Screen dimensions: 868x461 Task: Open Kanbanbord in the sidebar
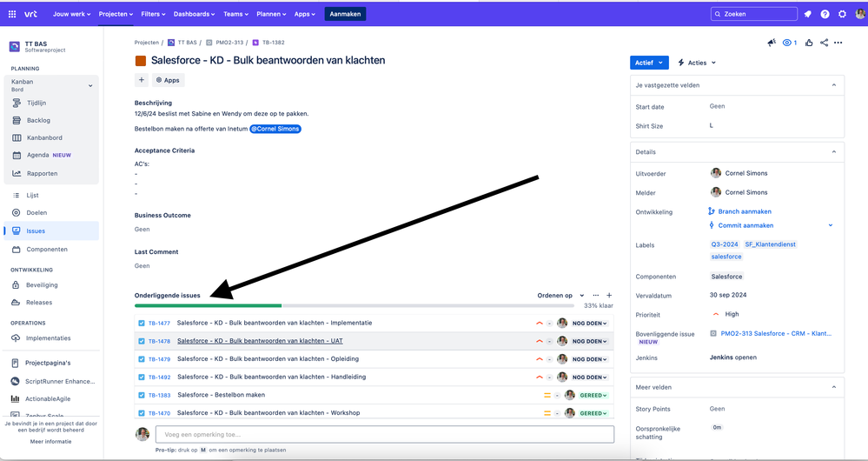click(44, 138)
